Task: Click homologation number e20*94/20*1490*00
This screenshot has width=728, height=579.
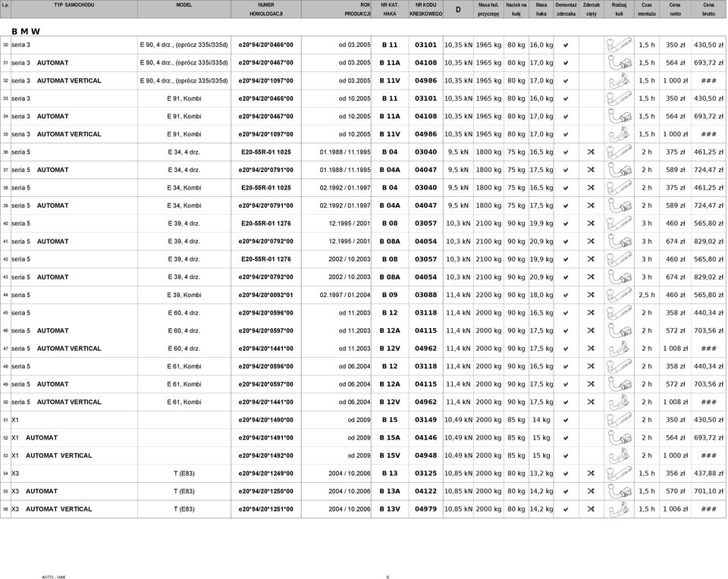Action: 266,420
